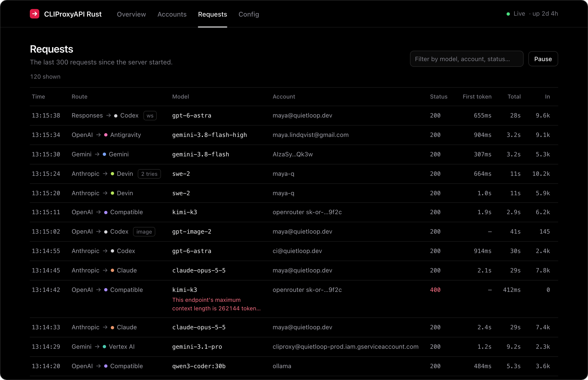
Task: Click the 120 shown count label
Action: (x=45, y=77)
